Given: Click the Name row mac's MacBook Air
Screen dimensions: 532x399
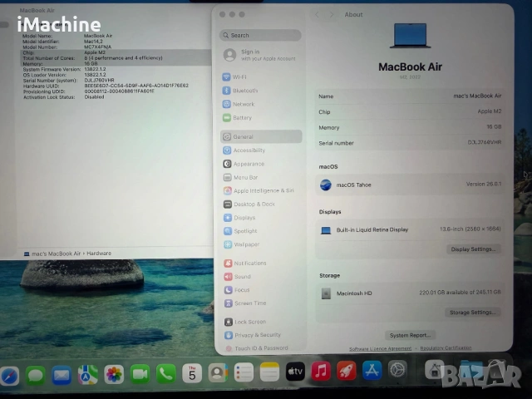Looking at the screenshot, I should 410,96.
